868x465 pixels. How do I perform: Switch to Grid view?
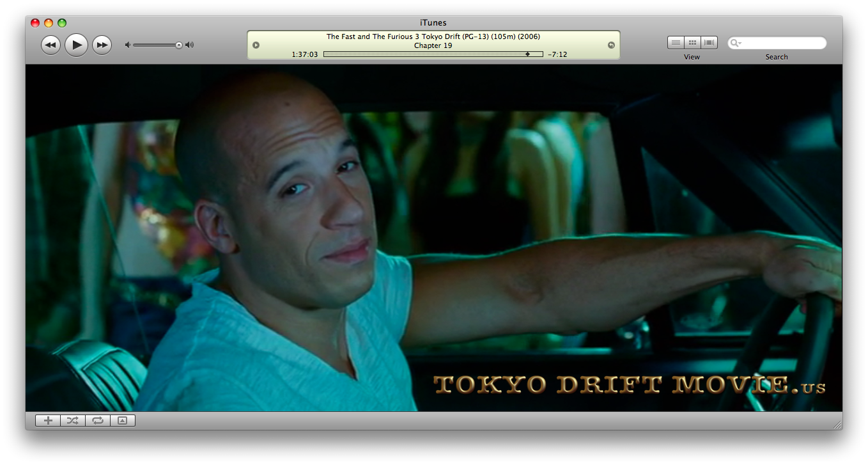tap(692, 43)
